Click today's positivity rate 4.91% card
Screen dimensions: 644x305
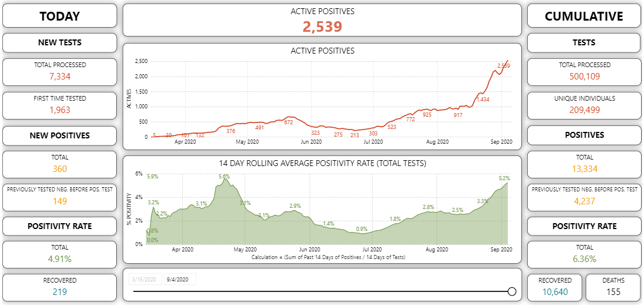click(60, 254)
